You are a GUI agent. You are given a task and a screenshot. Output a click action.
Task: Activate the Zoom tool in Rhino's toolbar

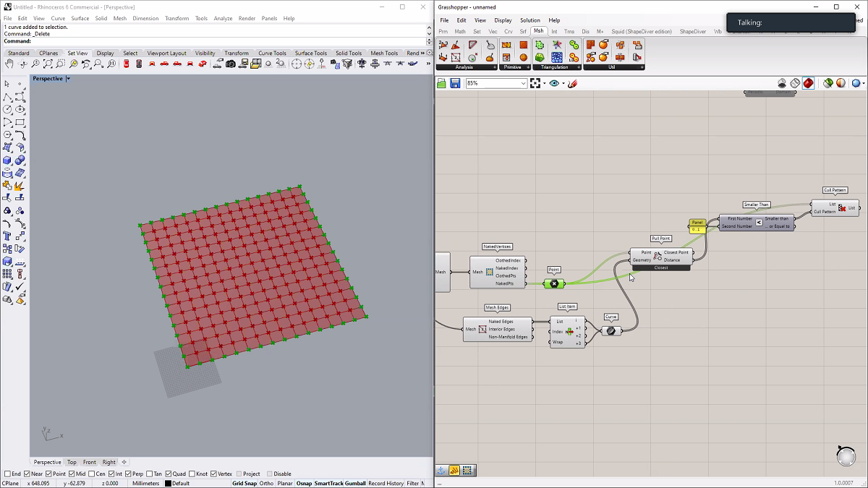pyautogui.click(x=35, y=64)
